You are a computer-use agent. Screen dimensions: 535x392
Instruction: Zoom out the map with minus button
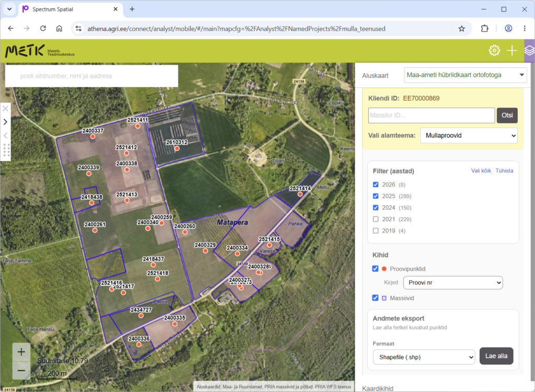tap(21, 371)
